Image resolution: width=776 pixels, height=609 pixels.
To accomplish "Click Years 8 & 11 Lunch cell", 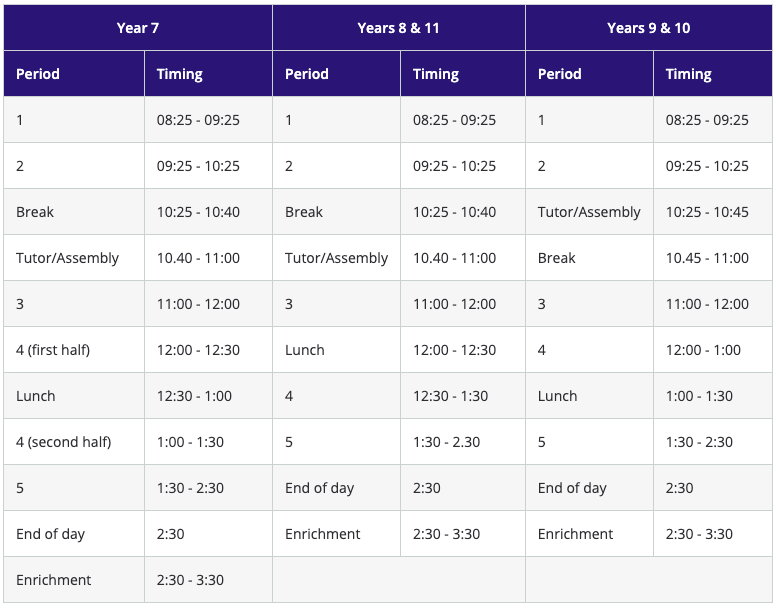I will pos(337,350).
